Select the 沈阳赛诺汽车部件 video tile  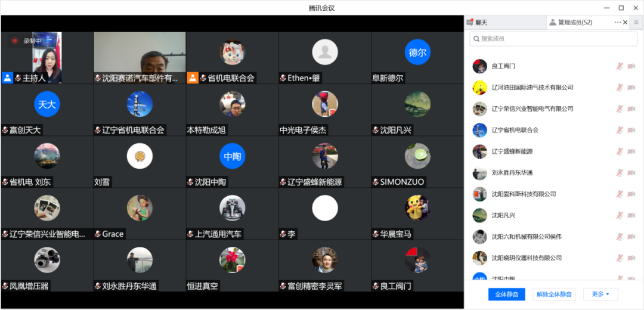[140, 58]
